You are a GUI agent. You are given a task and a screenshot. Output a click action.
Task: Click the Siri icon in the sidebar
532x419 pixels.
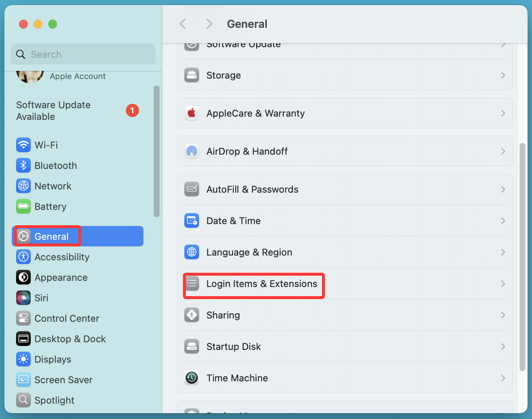[x=23, y=298]
